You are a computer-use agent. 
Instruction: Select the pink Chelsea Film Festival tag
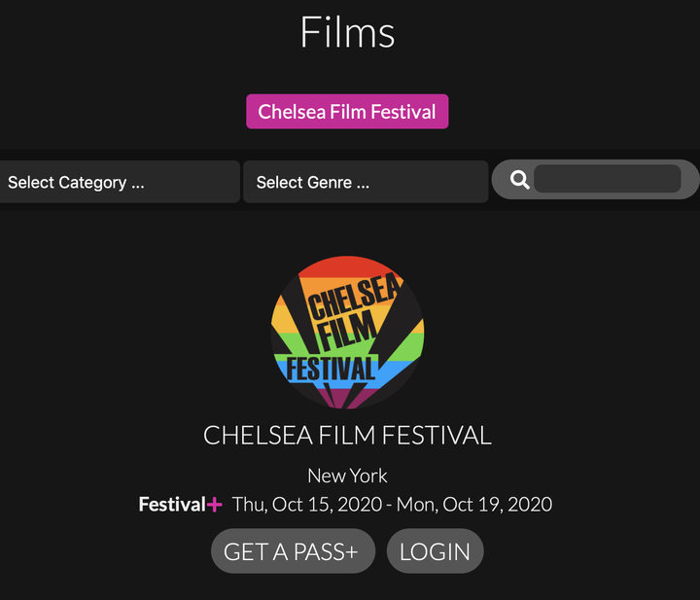[x=347, y=112]
